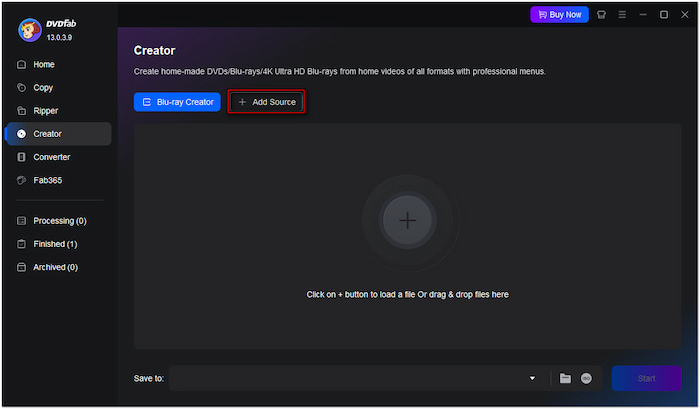Choose output folder via folder icon
Viewport: 700px width, 409px height.
point(565,378)
